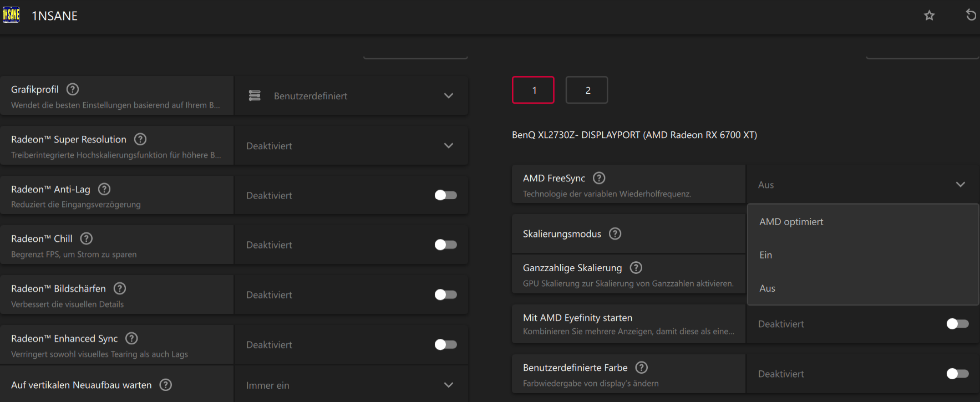Click the Verringert sowohl visuelles Tearing description
The height and width of the screenshot is (402, 980).
(100, 354)
